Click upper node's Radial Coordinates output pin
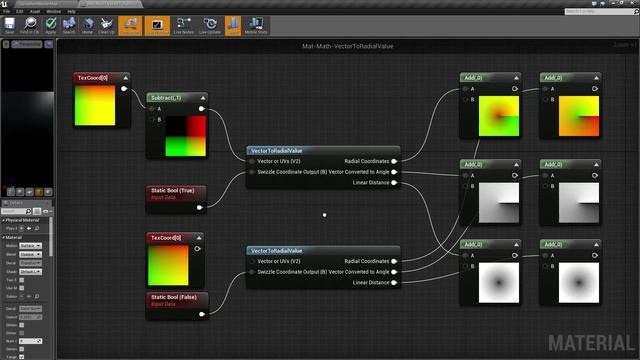This screenshot has width=640, height=360. [394, 161]
